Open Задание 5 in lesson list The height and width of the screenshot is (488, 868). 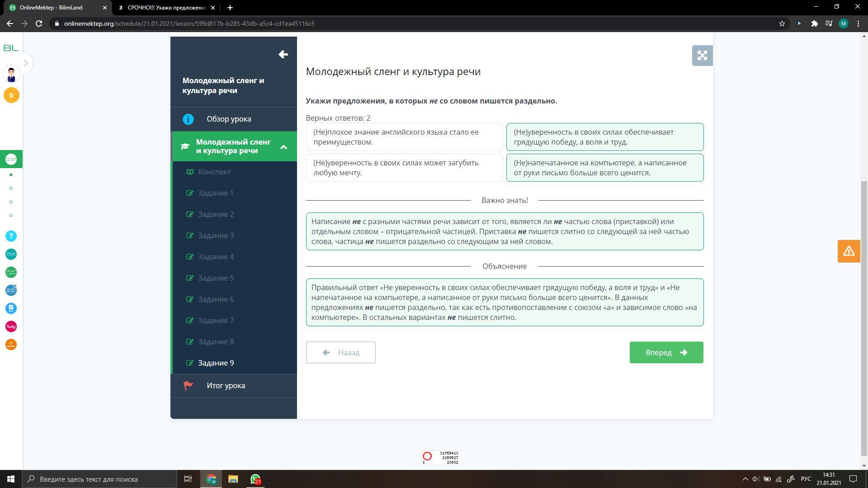point(216,278)
